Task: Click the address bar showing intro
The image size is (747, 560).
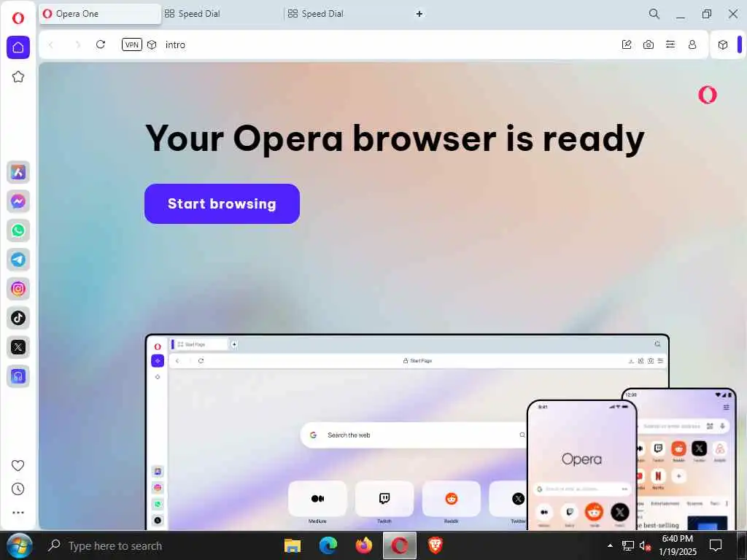Action: tap(371, 44)
